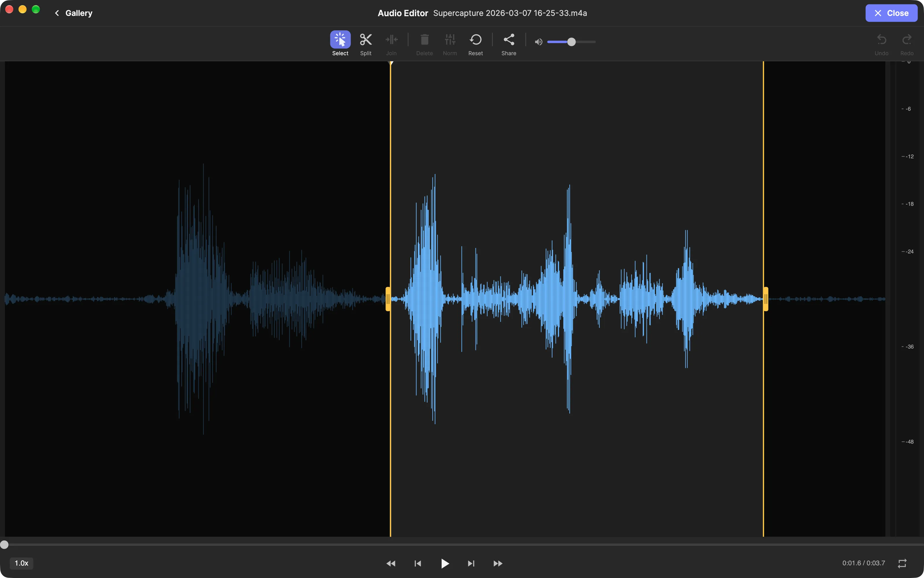Viewport: 924px width, 578px height.
Task: Click the right selection handle
Action: (x=766, y=299)
